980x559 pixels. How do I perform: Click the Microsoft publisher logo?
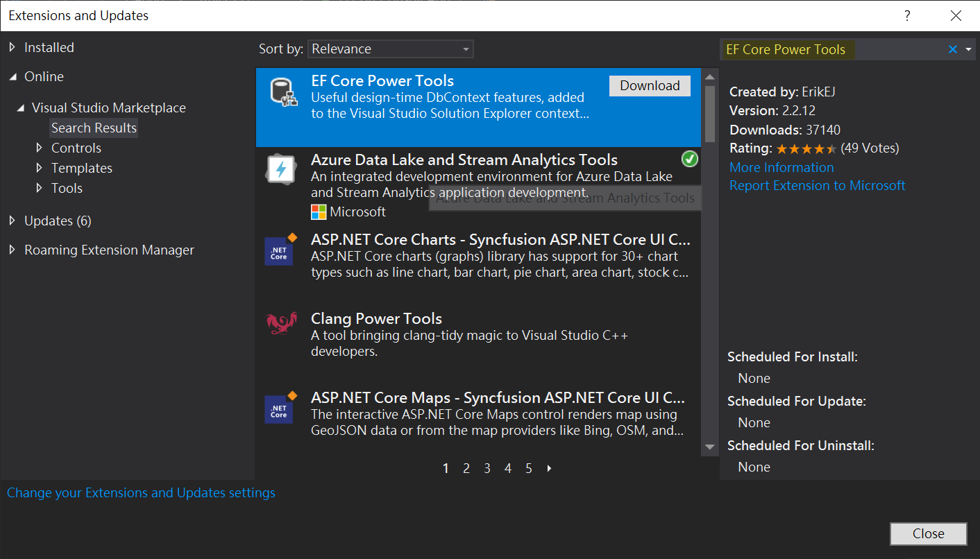[317, 212]
